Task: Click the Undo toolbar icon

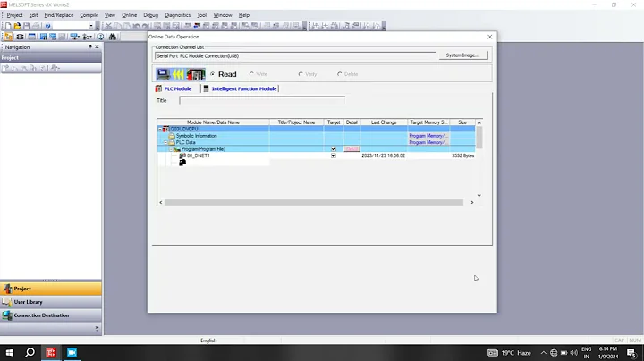Action: tap(136, 26)
